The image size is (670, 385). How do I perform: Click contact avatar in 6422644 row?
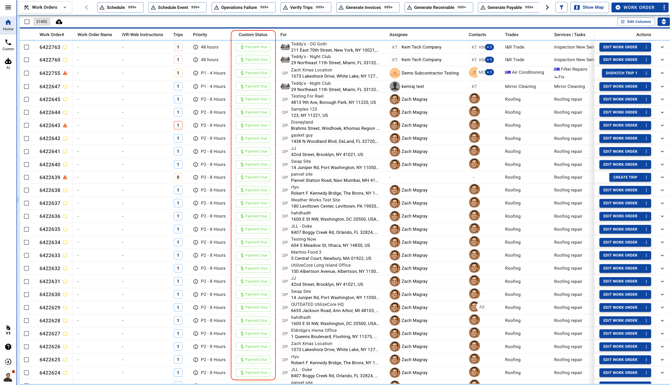click(474, 112)
